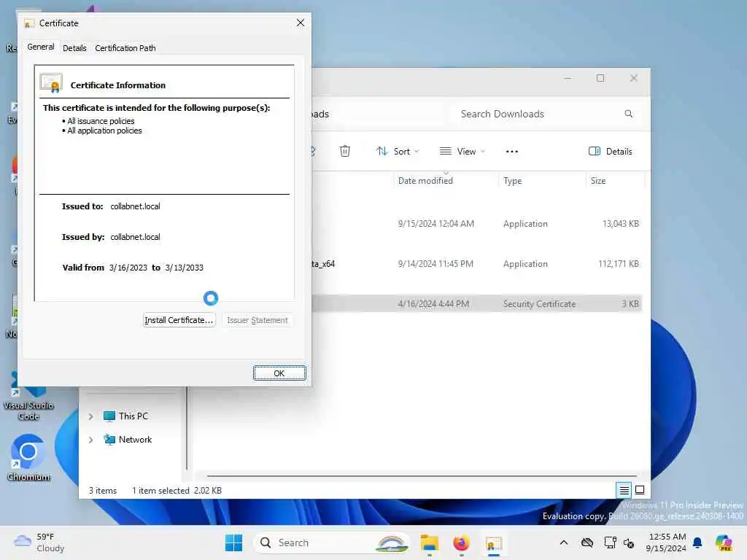
Task: Click the certificate ribbon icon beside Certificate Information
Action: [x=52, y=83]
